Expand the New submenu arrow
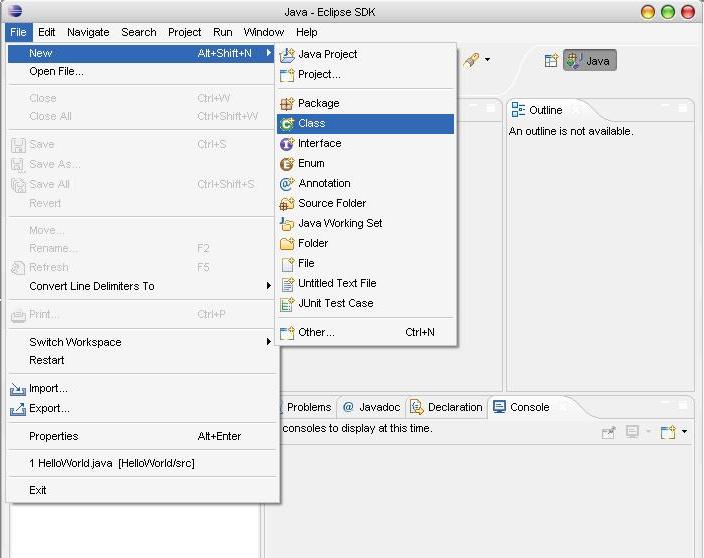Screen dimensions: 704x558 [x=268, y=53]
